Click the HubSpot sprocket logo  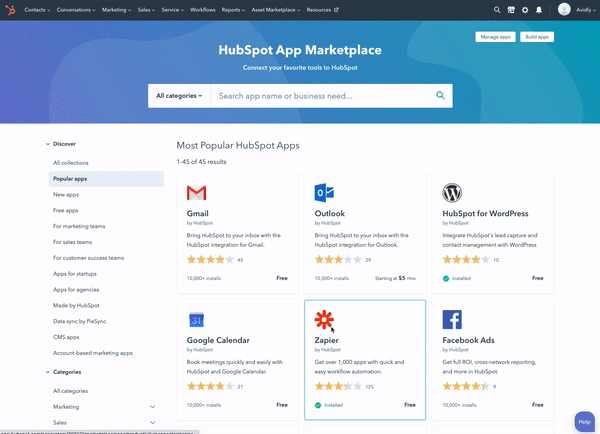(11, 9)
